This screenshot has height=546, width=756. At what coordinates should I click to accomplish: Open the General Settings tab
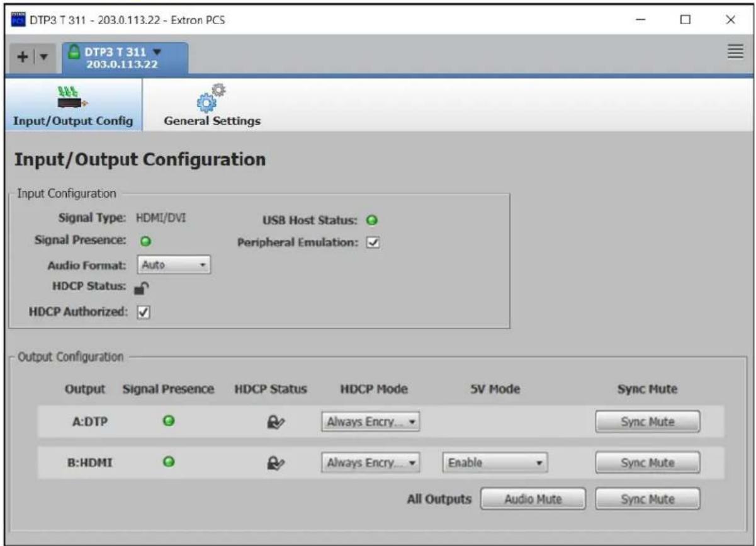pyautogui.click(x=213, y=105)
